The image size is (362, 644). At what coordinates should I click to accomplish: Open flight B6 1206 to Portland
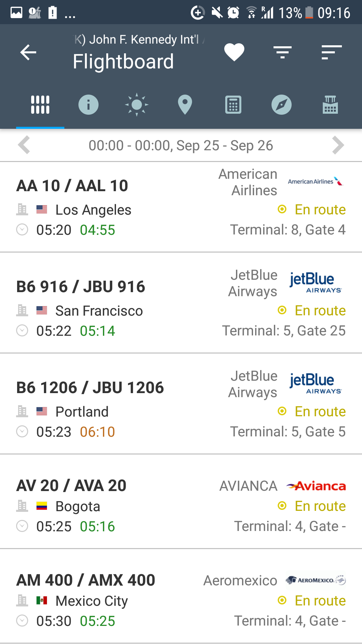pos(90,388)
